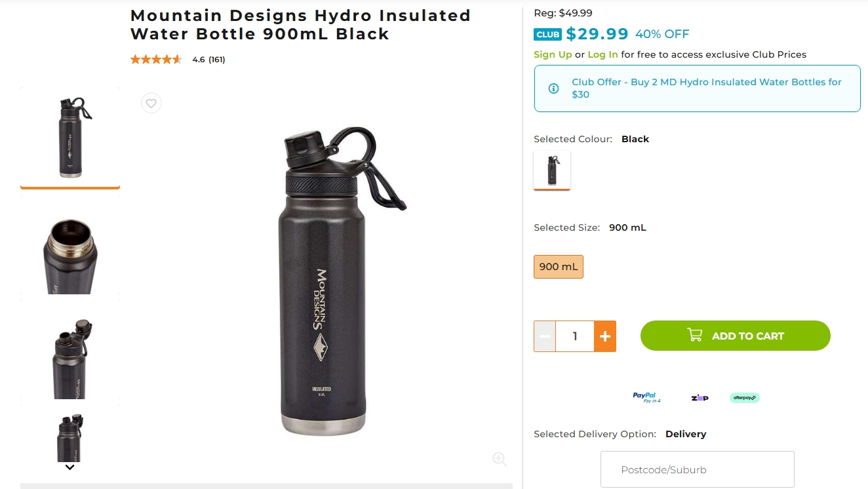The height and width of the screenshot is (489, 868).
Task: Click Add to Cart button
Action: click(x=735, y=336)
